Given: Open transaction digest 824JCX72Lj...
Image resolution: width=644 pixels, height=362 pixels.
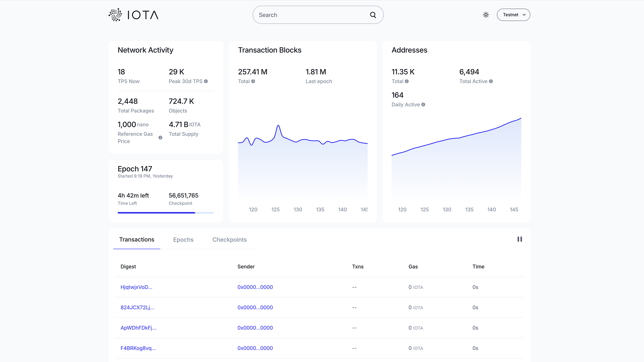Looking at the screenshot, I should (137, 308).
